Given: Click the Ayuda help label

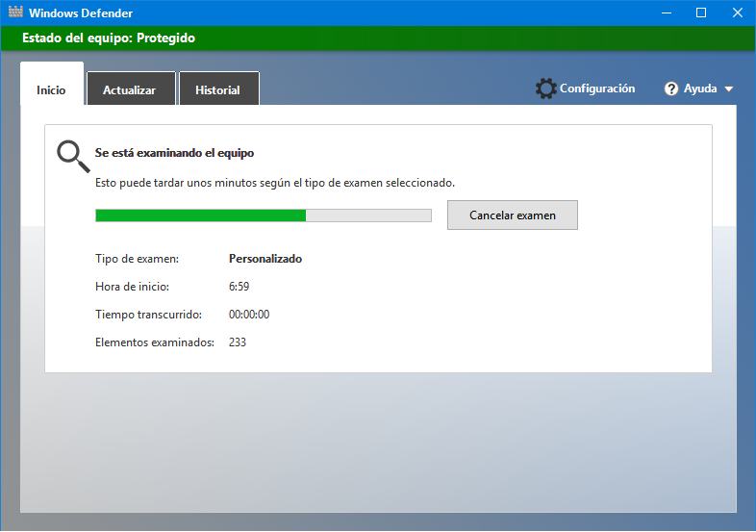Looking at the screenshot, I should tap(700, 89).
